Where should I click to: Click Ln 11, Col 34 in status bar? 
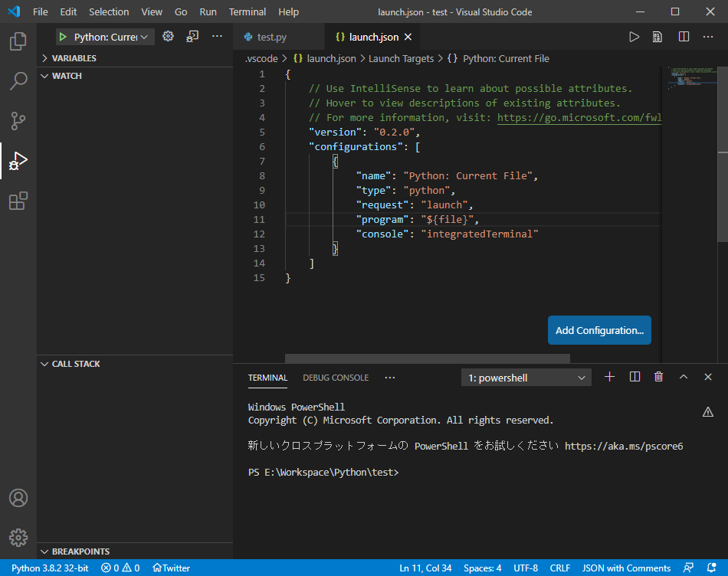(x=425, y=568)
